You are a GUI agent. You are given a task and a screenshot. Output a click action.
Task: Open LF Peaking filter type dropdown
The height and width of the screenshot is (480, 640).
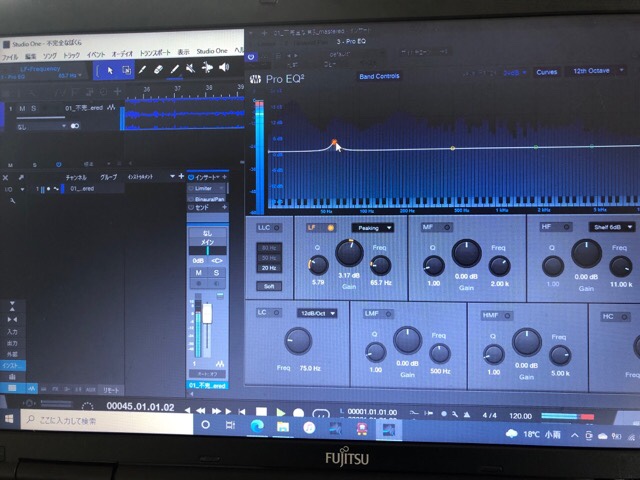pos(373,228)
